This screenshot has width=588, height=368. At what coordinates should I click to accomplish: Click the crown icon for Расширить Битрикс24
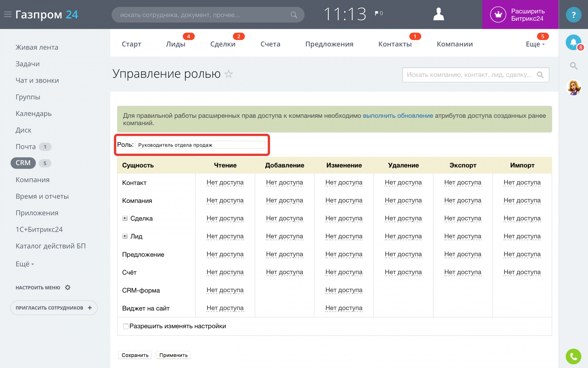coord(498,14)
